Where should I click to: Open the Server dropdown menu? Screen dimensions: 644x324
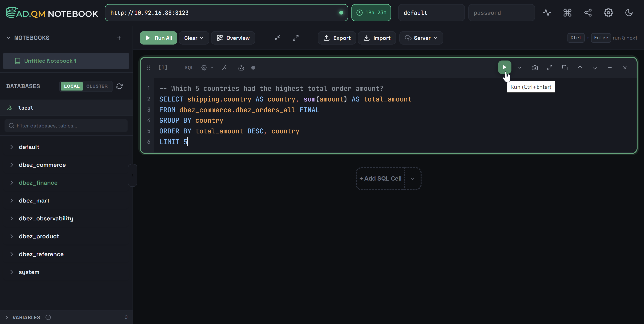tap(421, 38)
